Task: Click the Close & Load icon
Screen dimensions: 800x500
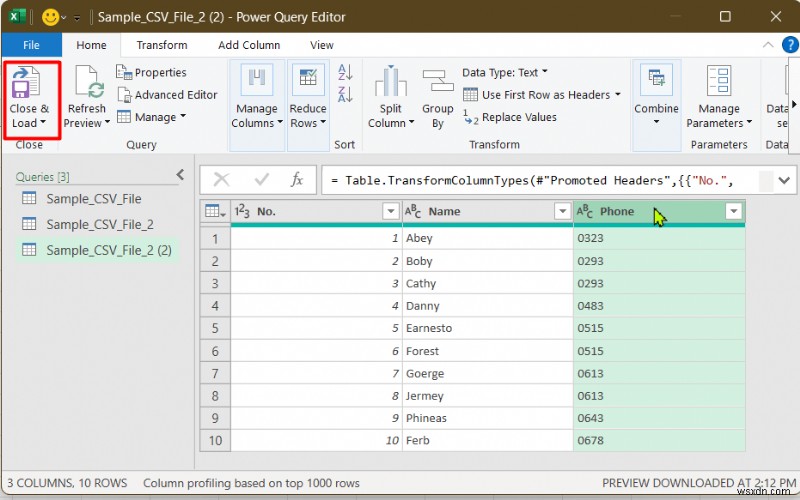Action: click(26, 82)
